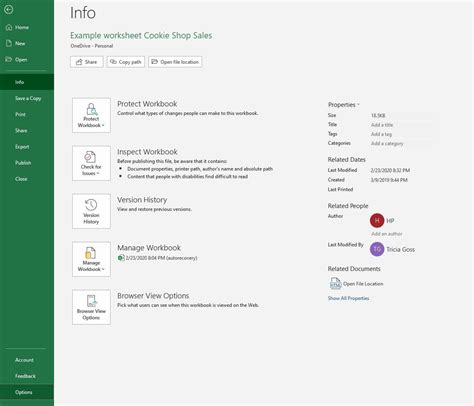Click the Share button under file name

[x=87, y=62]
